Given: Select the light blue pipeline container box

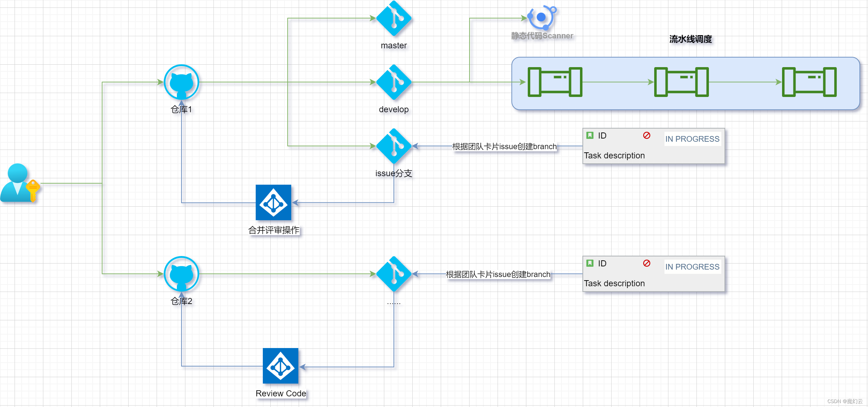Looking at the screenshot, I should (686, 83).
